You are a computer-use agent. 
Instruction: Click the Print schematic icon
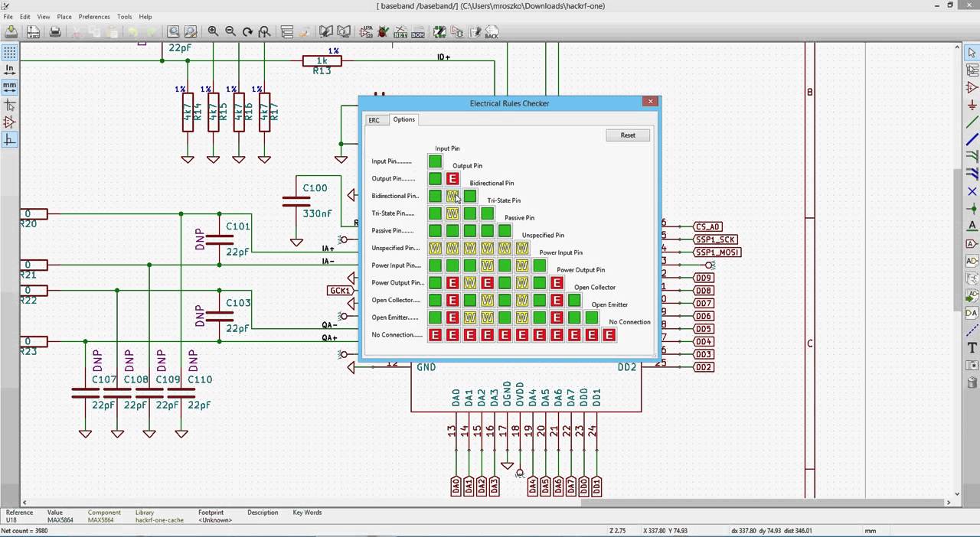click(55, 31)
